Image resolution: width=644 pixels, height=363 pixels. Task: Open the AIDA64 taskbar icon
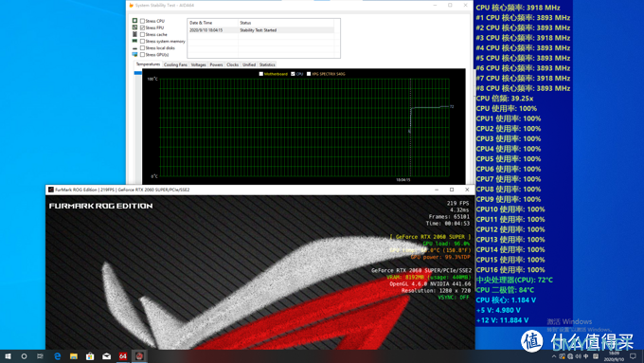pos(123,356)
